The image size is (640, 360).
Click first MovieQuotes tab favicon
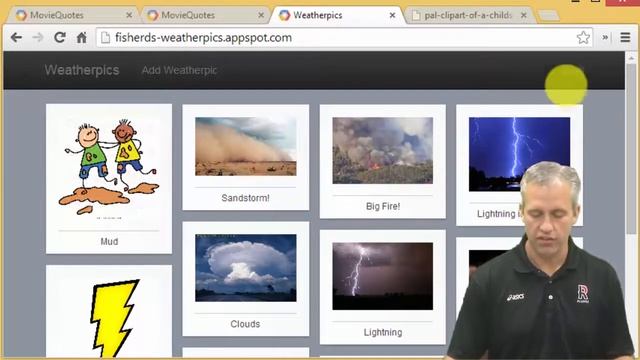[x=21, y=15]
